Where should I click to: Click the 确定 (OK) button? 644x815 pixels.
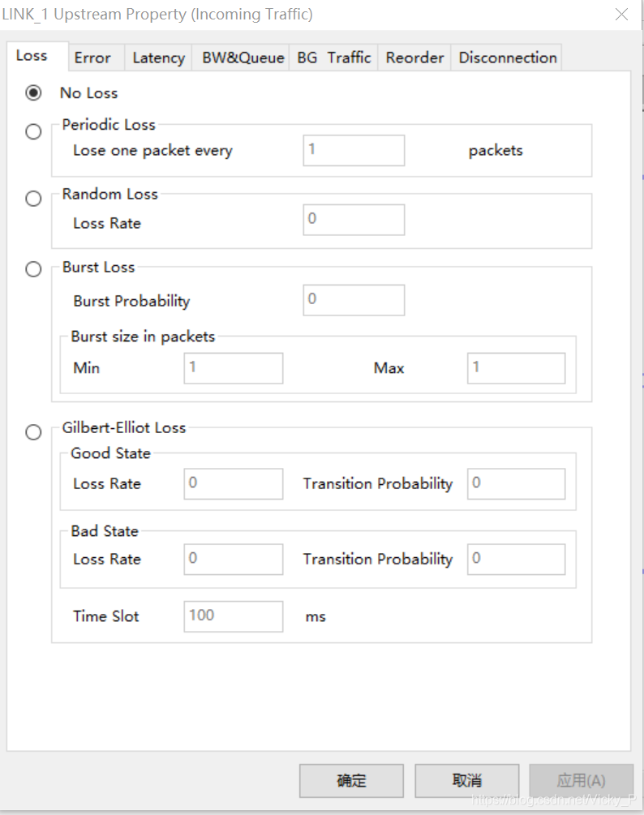click(x=351, y=780)
